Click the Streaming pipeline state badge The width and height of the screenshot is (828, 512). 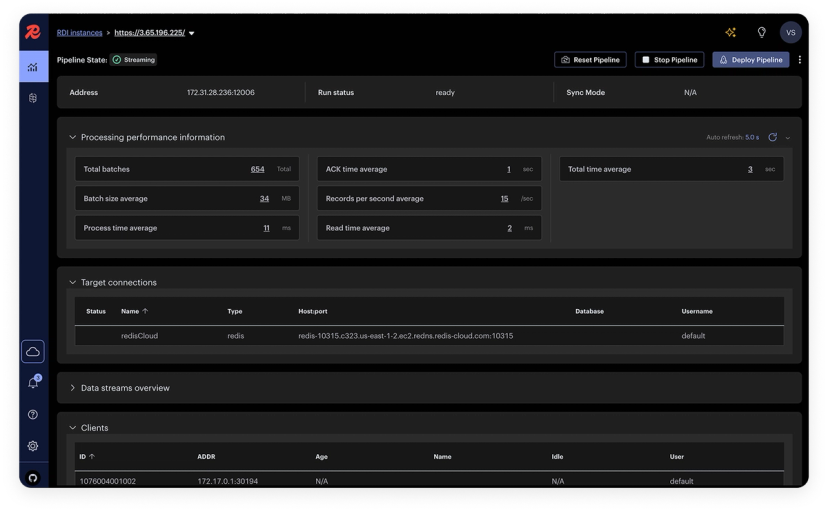tap(134, 60)
